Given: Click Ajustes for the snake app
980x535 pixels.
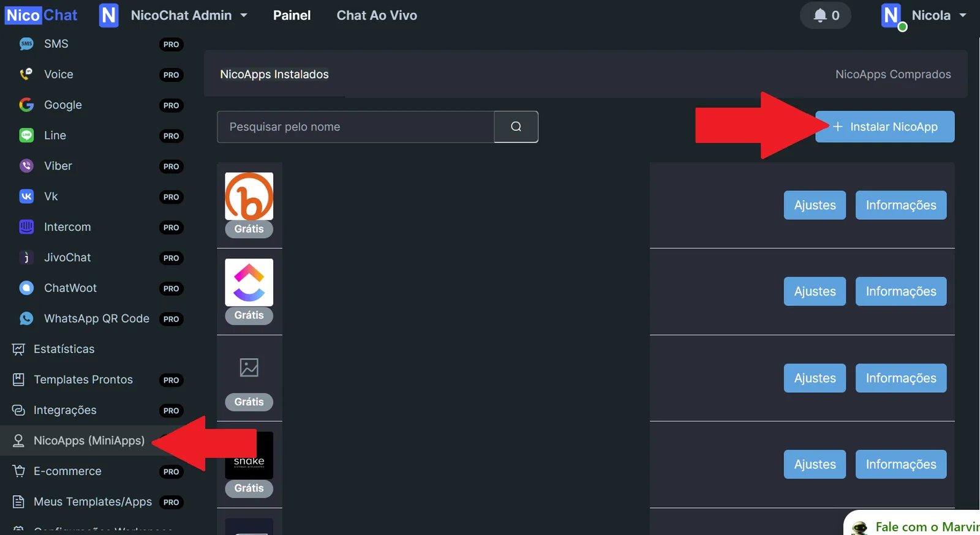Looking at the screenshot, I should pos(815,465).
